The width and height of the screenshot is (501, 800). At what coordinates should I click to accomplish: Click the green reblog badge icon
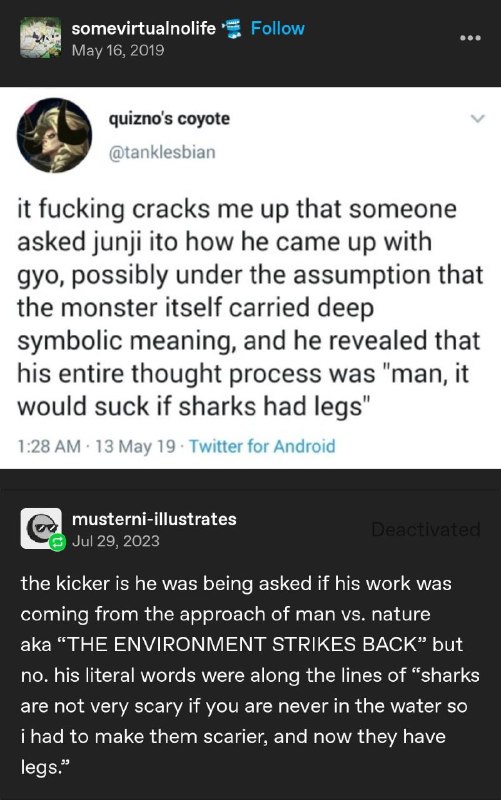[x=57, y=542]
